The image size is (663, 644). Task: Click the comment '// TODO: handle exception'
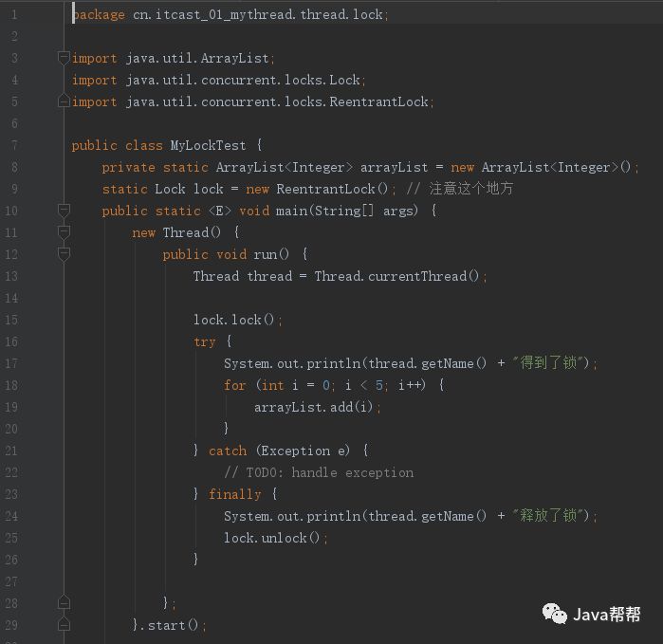(319, 472)
